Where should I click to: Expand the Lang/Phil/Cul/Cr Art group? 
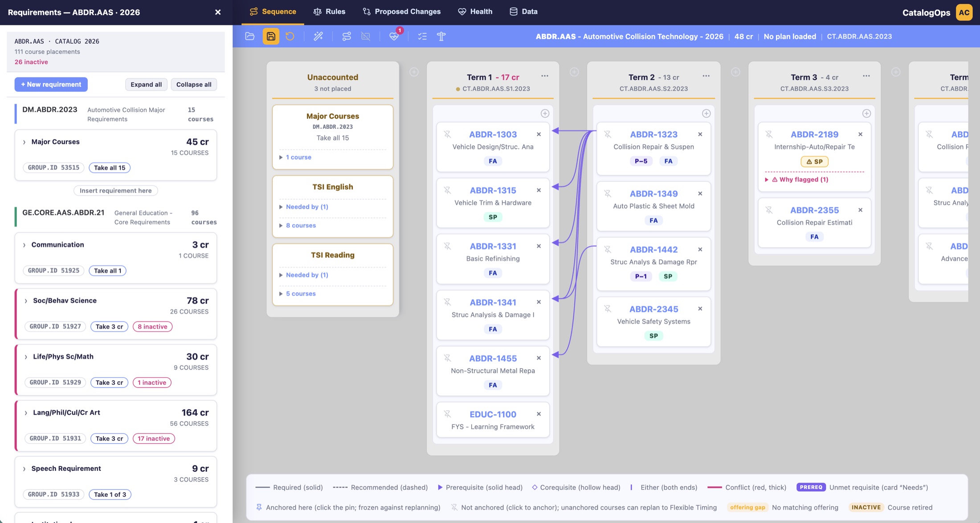[x=26, y=413]
